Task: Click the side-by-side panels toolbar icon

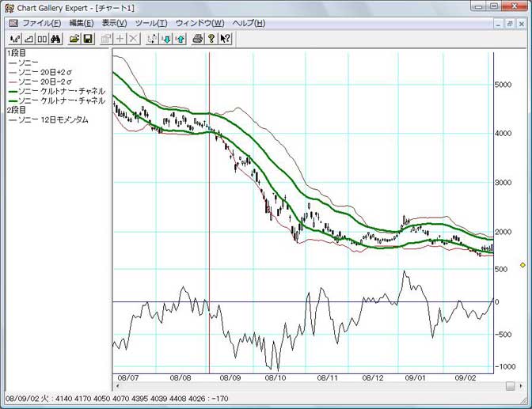Action: [x=42, y=38]
